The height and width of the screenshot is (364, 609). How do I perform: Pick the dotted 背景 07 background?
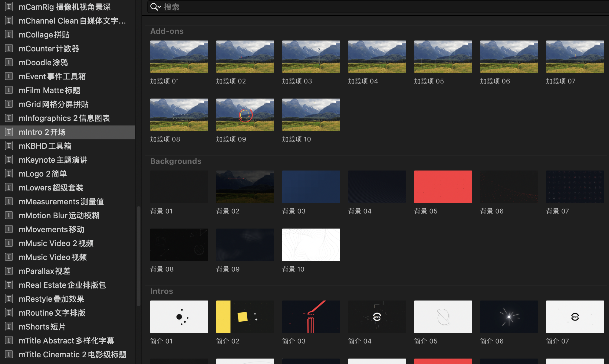point(575,187)
